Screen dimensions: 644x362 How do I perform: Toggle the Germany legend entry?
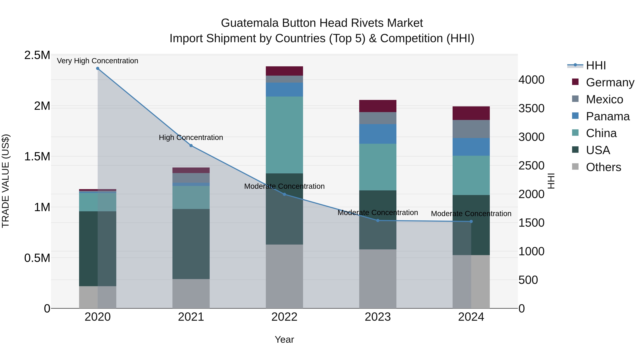(603, 82)
